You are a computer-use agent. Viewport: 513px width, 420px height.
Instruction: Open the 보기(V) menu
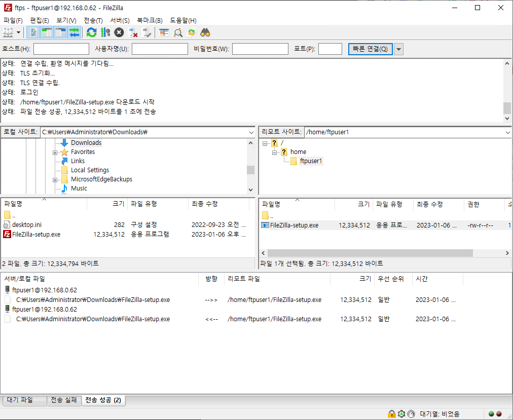click(x=66, y=20)
